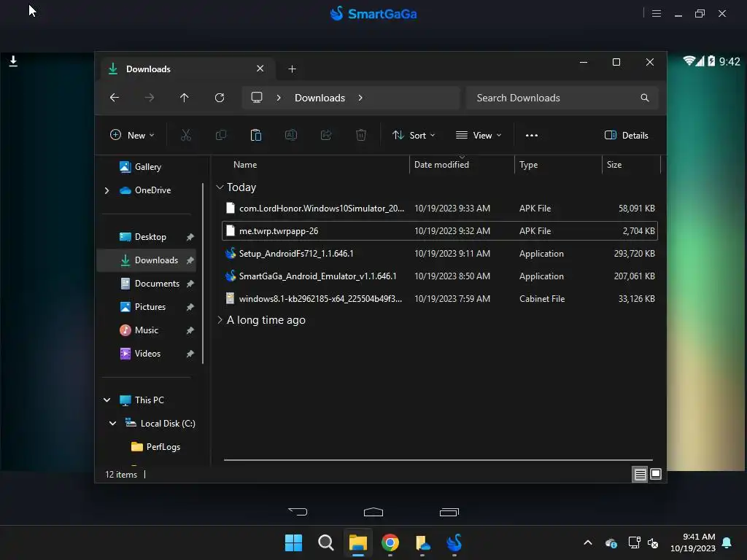Click Downloads breadcrumb in address bar
Viewport: 747px width, 560px height.
tap(320, 98)
